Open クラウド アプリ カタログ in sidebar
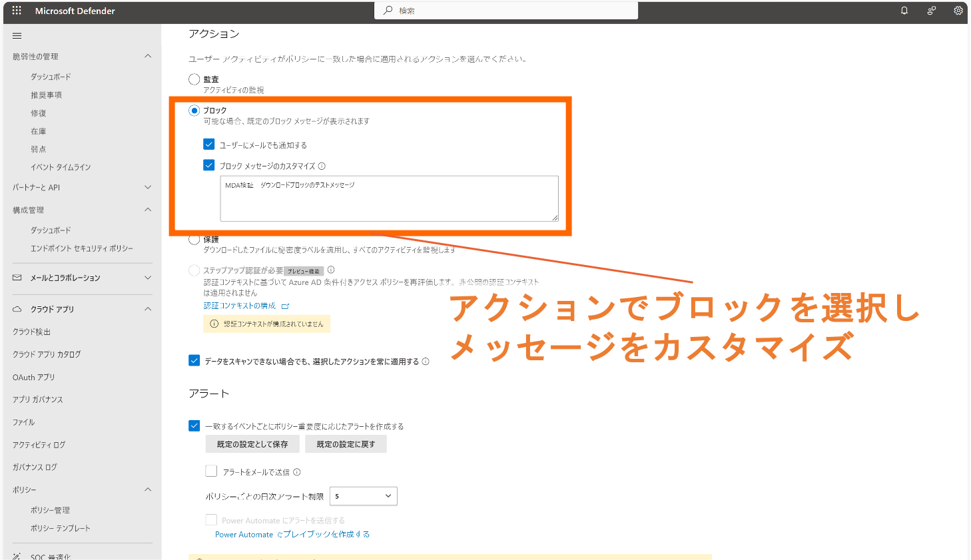 [47, 354]
